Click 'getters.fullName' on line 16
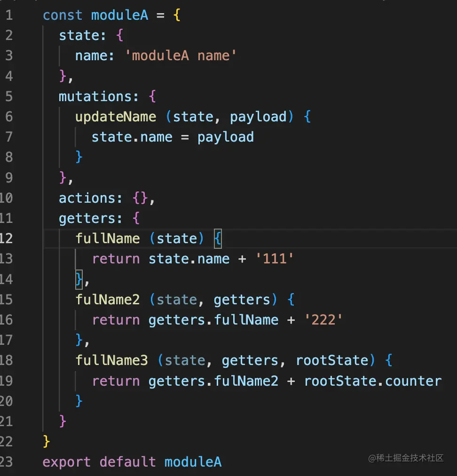This screenshot has height=476, width=457. tap(213, 320)
